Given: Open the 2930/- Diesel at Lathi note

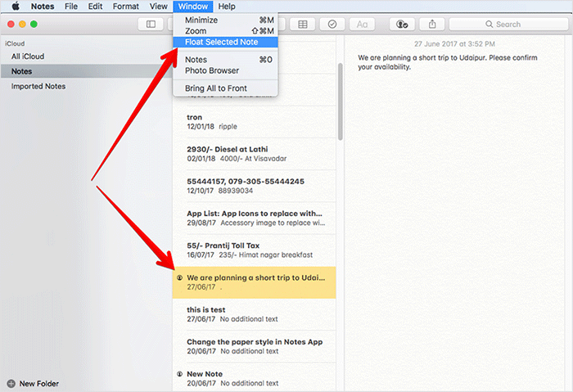Looking at the screenshot, I should click(x=254, y=154).
